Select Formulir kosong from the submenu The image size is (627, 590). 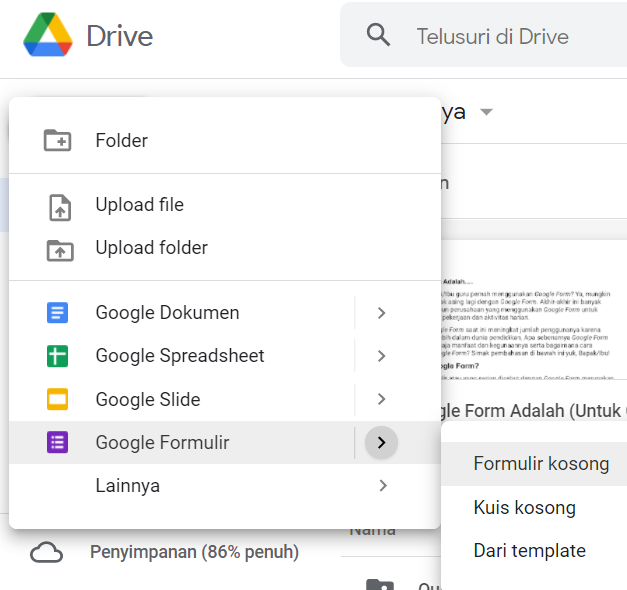pos(540,464)
